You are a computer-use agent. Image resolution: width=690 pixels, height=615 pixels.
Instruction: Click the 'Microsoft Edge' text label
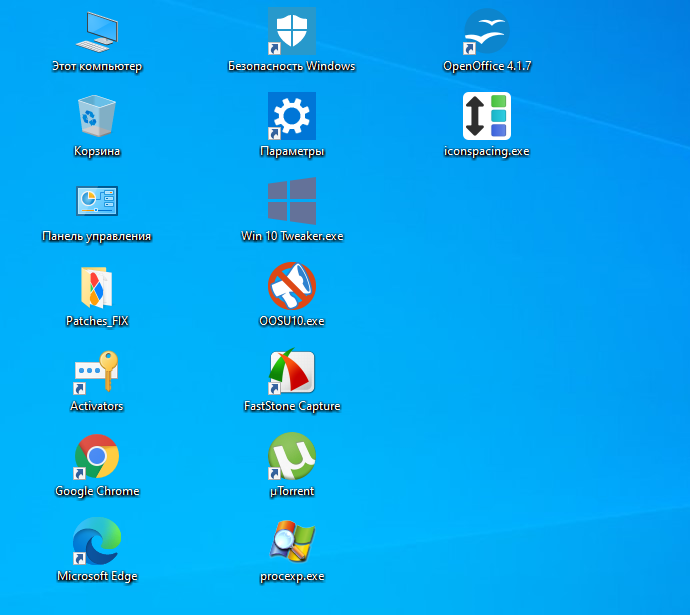(97, 576)
